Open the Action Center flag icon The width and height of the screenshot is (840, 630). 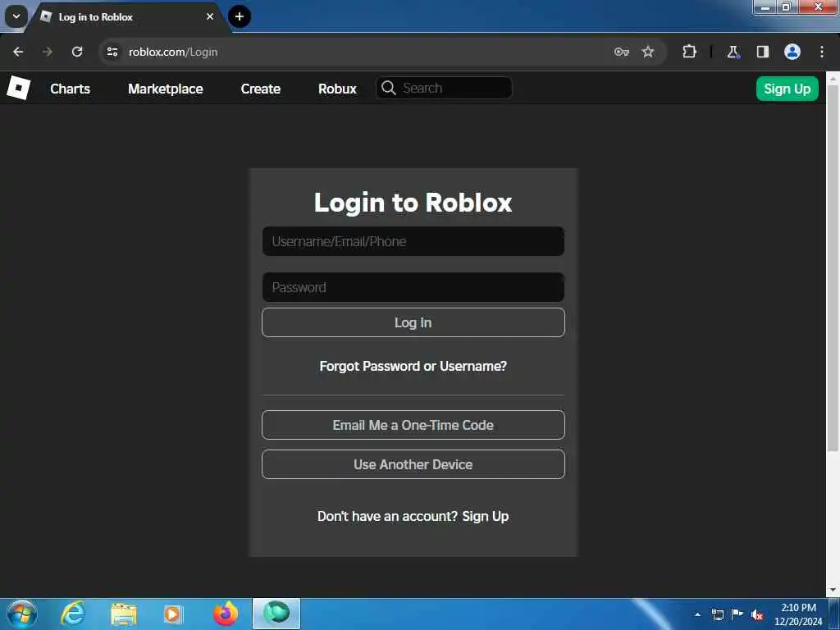pyautogui.click(x=737, y=614)
